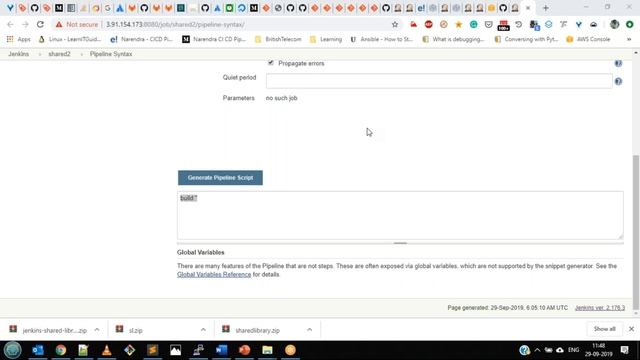Go to Jenkins breadcrumb

pyautogui.click(x=19, y=54)
